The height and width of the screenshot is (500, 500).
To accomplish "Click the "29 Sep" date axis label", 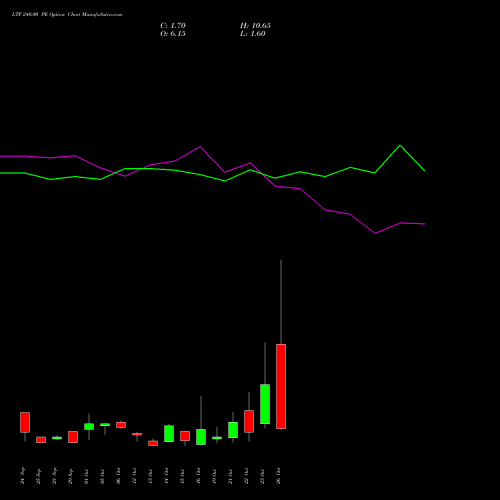I will coord(71,476).
